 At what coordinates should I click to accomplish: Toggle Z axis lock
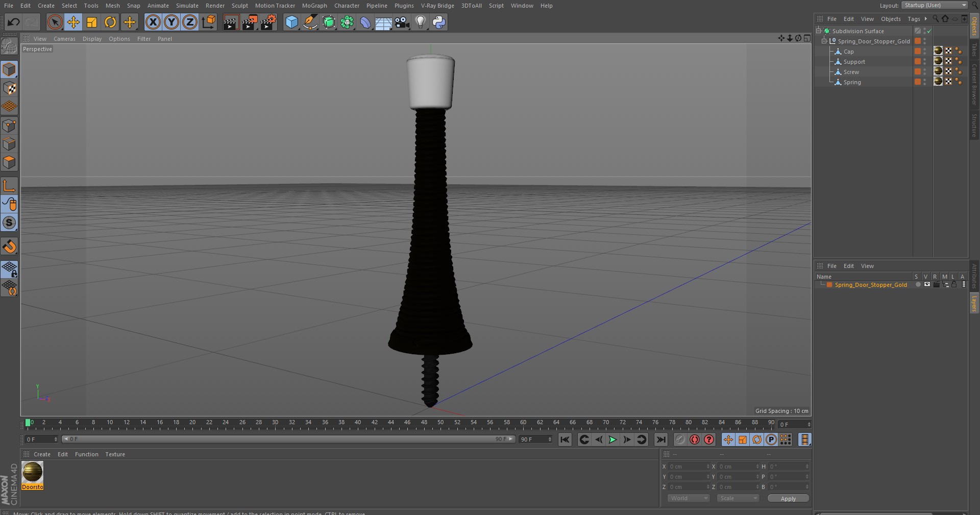coord(190,22)
